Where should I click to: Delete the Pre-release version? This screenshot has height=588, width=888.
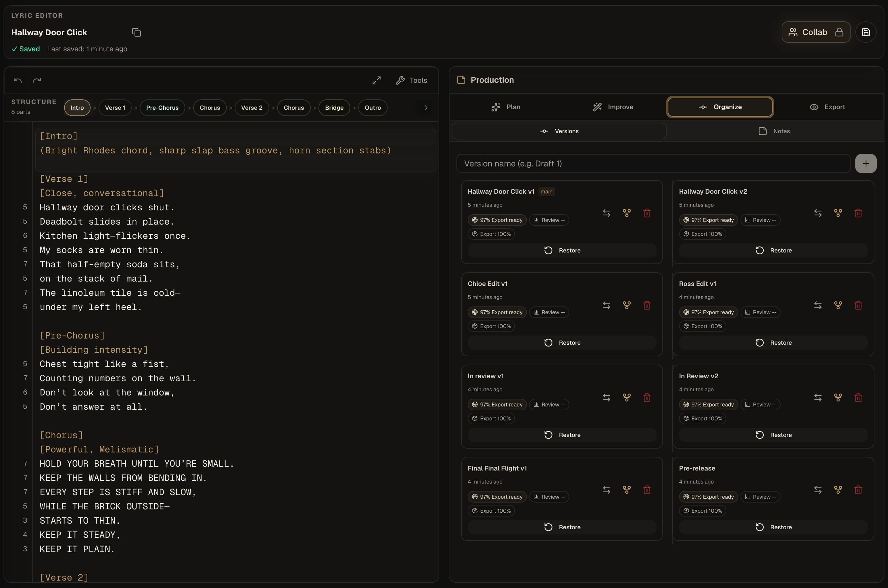pyautogui.click(x=858, y=490)
